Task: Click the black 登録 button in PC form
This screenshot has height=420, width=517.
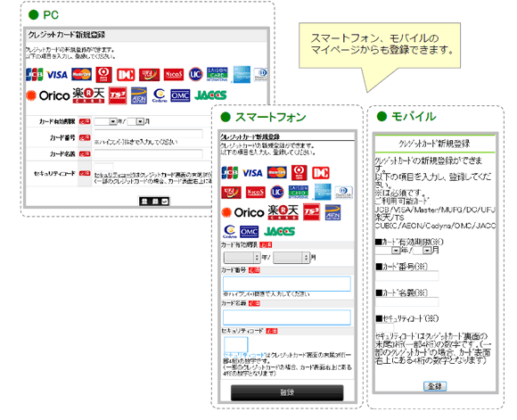Action: tap(154, 201)
